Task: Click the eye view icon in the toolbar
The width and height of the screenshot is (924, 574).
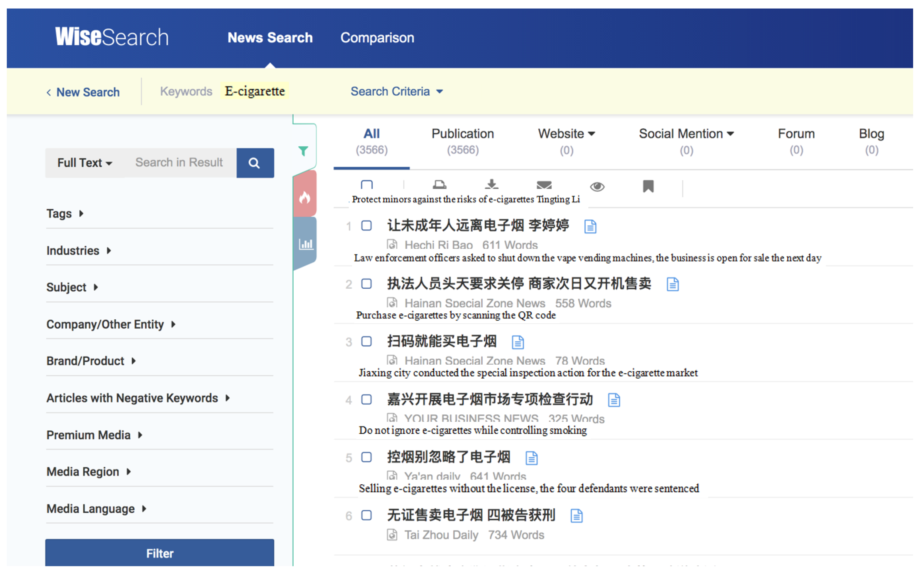Action: [597, 186]
